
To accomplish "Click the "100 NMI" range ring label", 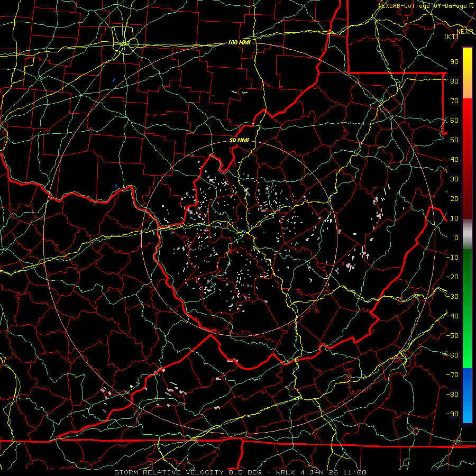I will coord(239,42).
